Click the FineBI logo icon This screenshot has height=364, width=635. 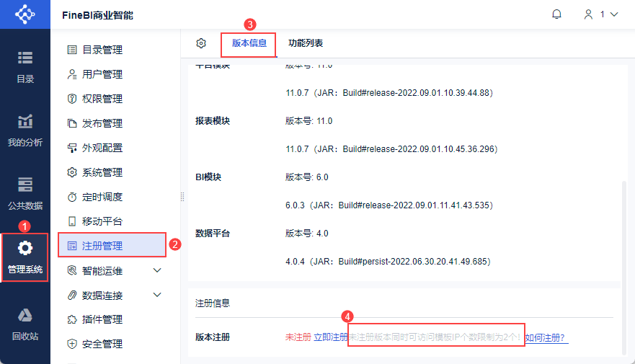click(x=25, y=14)
